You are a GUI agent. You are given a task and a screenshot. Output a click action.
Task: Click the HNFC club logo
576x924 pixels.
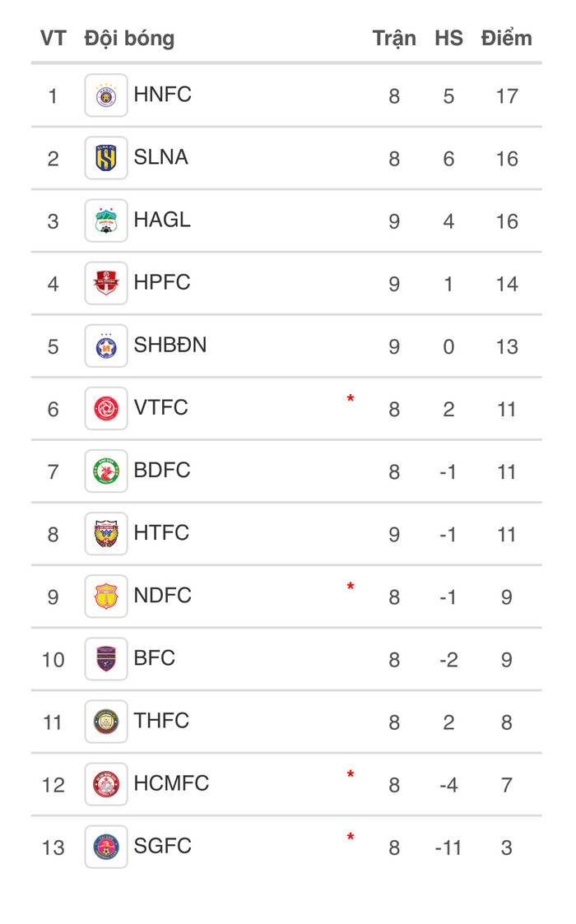coord(106,95)
